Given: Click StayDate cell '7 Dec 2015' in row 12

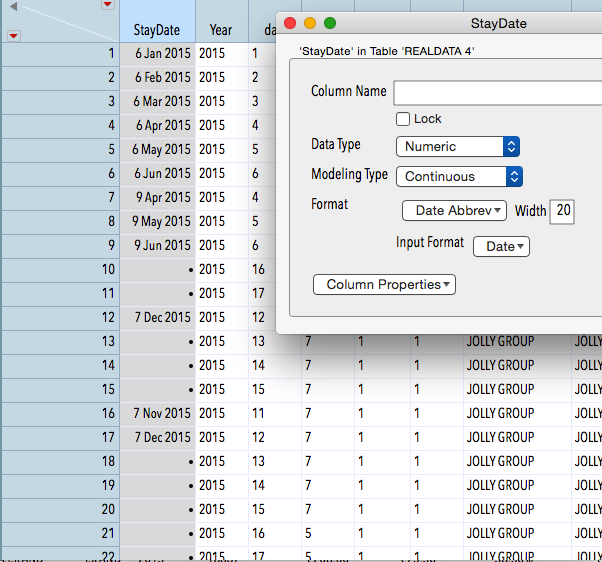Looking at the screenshot, I should [x=158, y=318].
